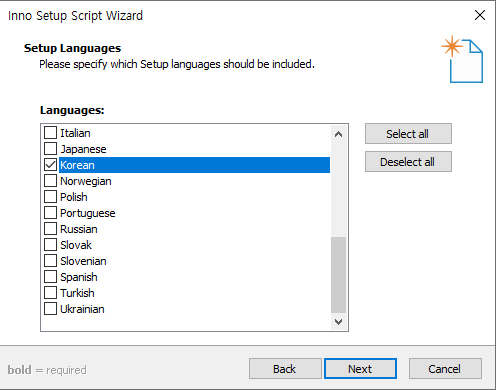Image resolution: width=496 pixels, height=390 pixels.
Task: Go to the previous step with Back
Action: tap(285, 369)
